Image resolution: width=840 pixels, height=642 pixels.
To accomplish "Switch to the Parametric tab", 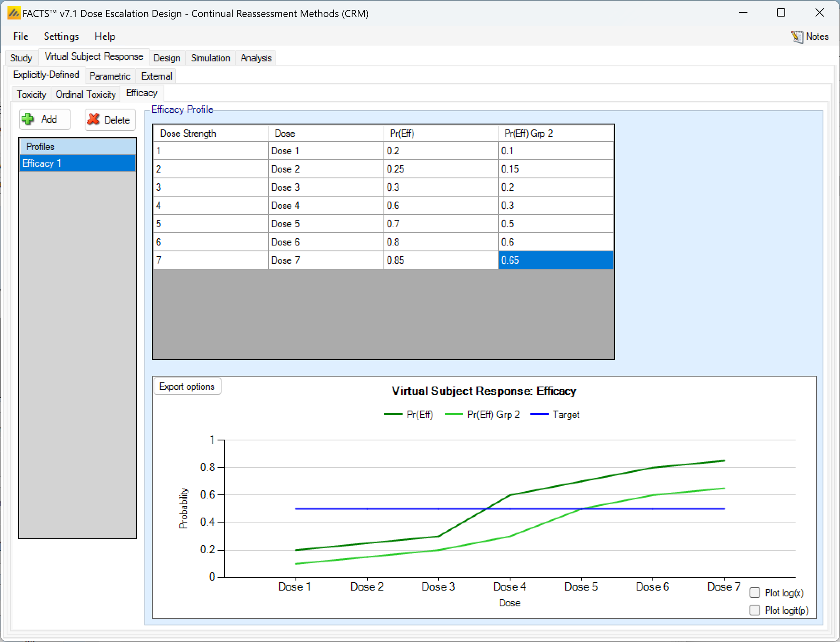I will 110,76.
